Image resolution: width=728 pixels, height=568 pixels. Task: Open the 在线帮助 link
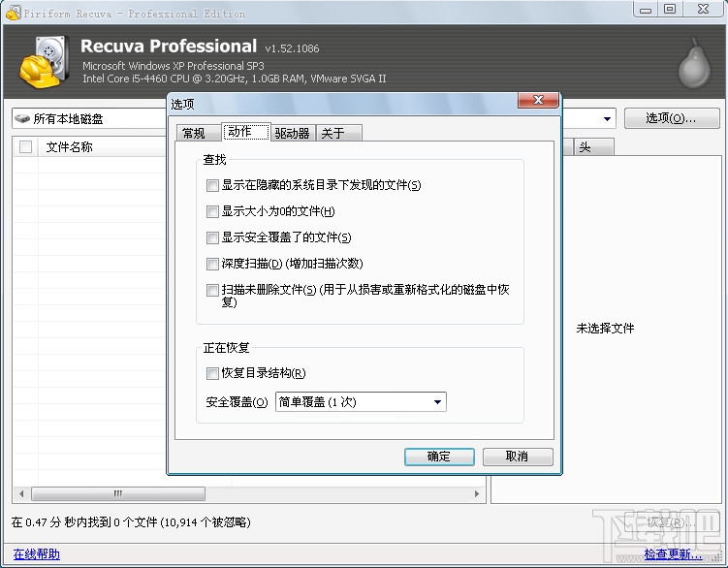(x=36, y=554)
